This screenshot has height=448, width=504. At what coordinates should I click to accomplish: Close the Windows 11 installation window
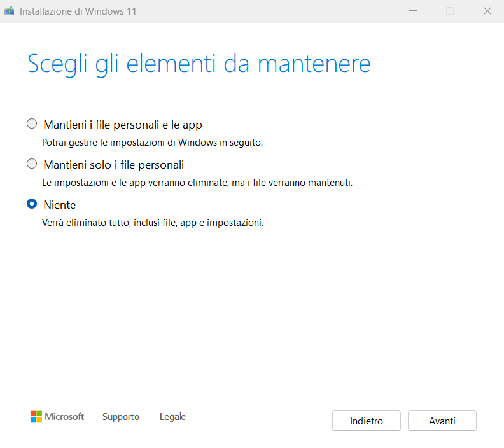tap(487, 11)
